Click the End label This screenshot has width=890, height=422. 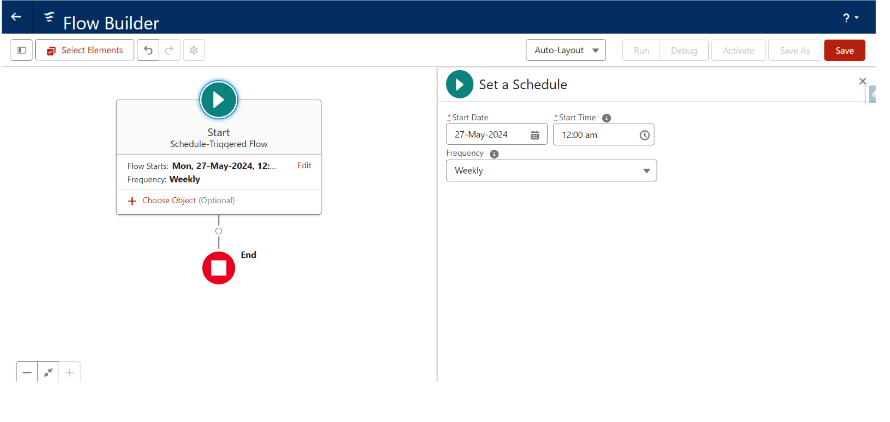coord(249,255)
